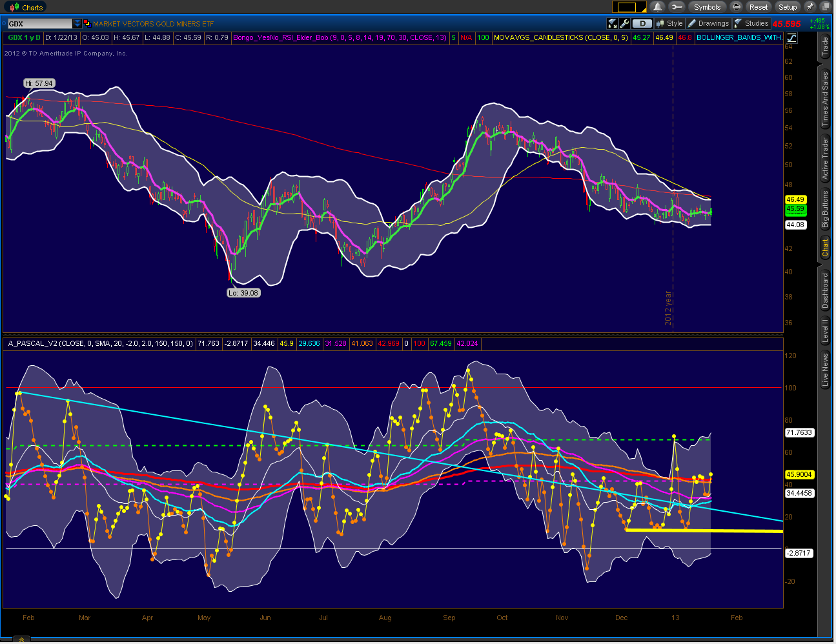Click the 34.4458 lower axis tag
Viewport: 836px width, 644px height.
[799, 493]
